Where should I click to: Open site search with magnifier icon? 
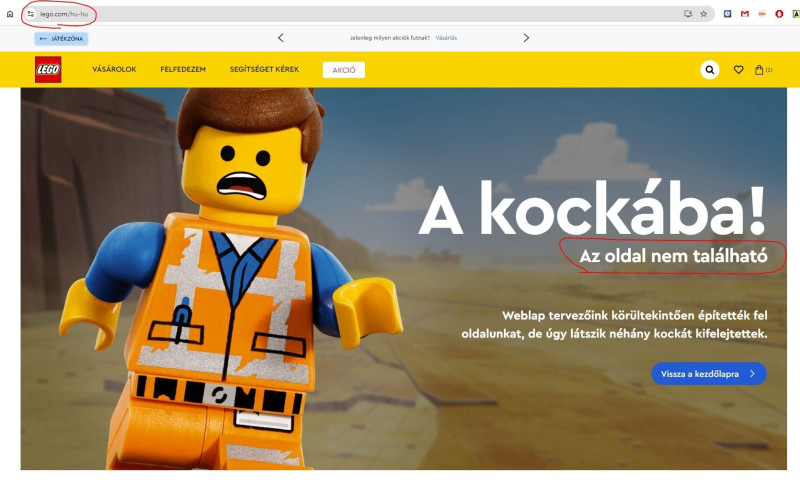tap(709, 69)
